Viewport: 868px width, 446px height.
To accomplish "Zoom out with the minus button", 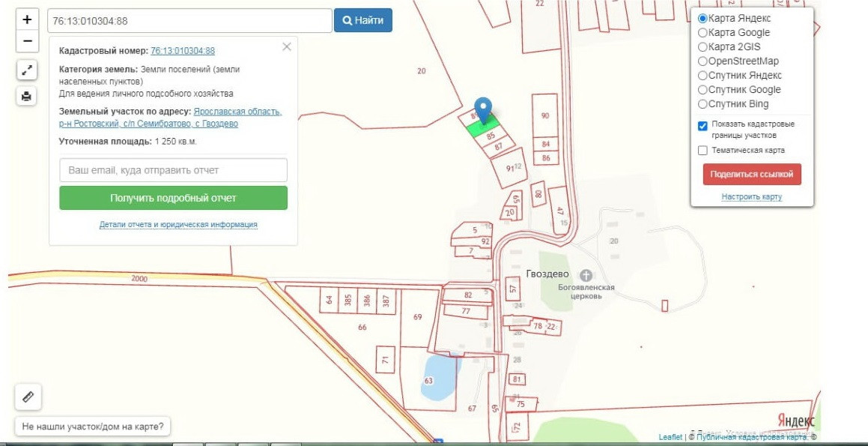I will click(x=27, y=41).
